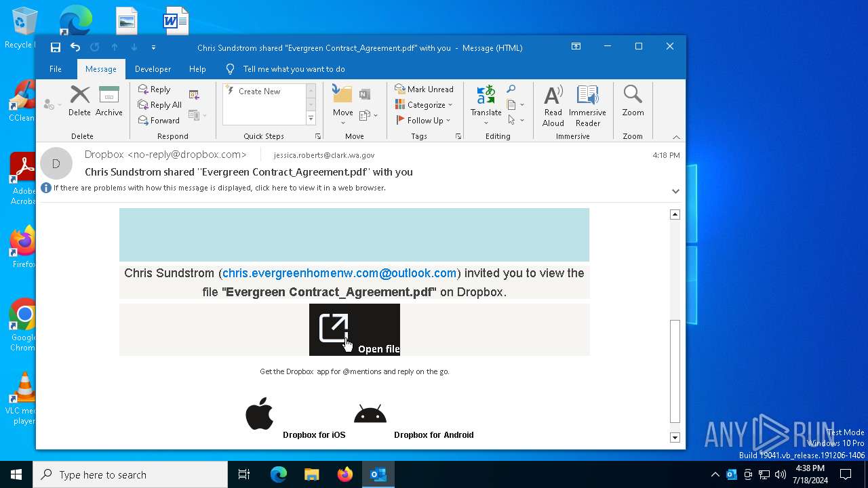Open the Dropbox for iOS link
Viewport: 868px width, 488px height.
(314, 435)
